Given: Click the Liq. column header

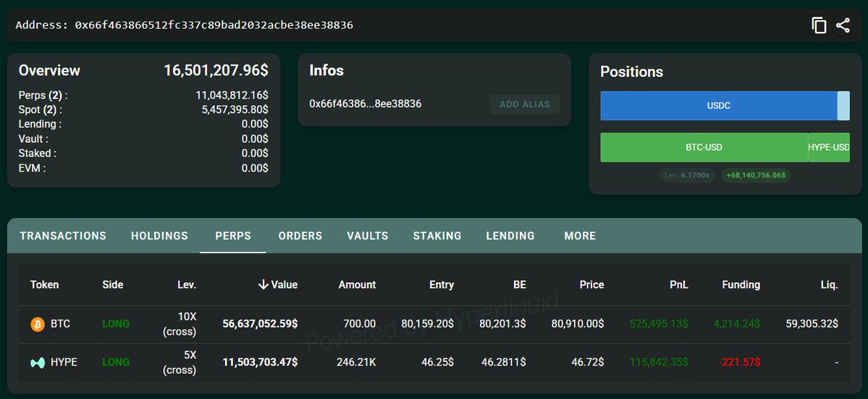Looking at the screenshot, I should [x=829, y=285].
